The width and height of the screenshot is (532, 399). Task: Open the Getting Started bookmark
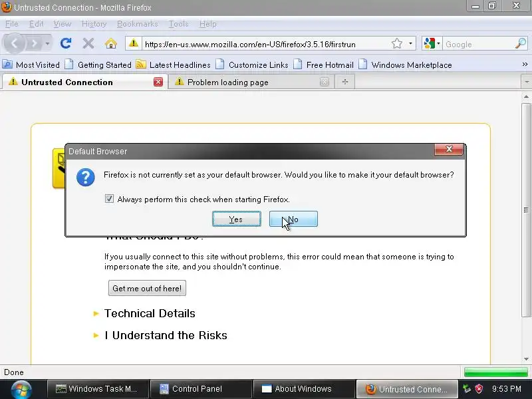(98, 65)
